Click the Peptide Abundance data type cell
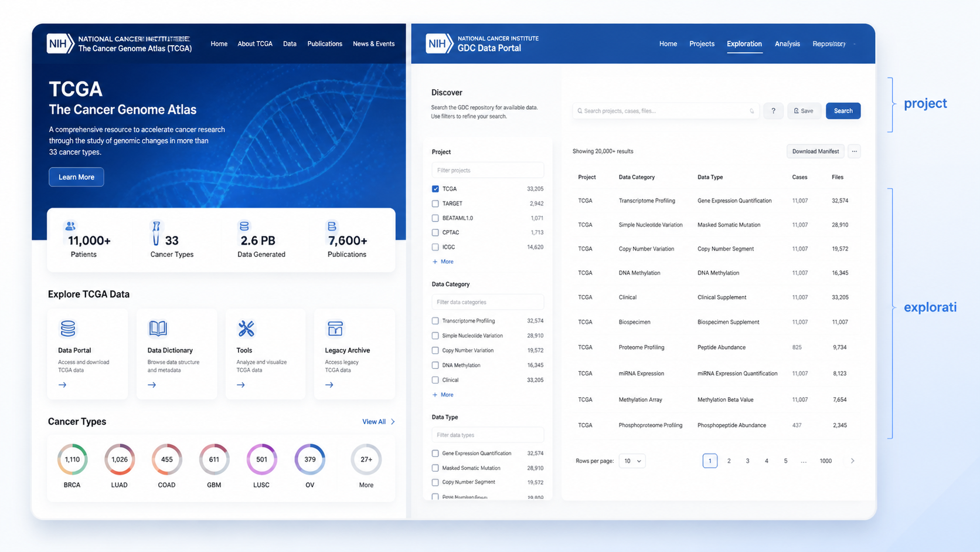980x552 pixels. pos(722,347)
